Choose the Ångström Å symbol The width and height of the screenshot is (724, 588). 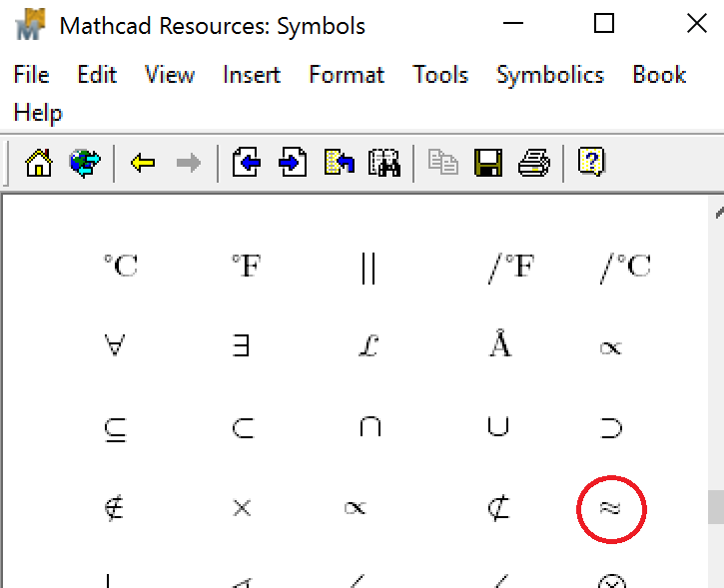[x=500, y=343]
